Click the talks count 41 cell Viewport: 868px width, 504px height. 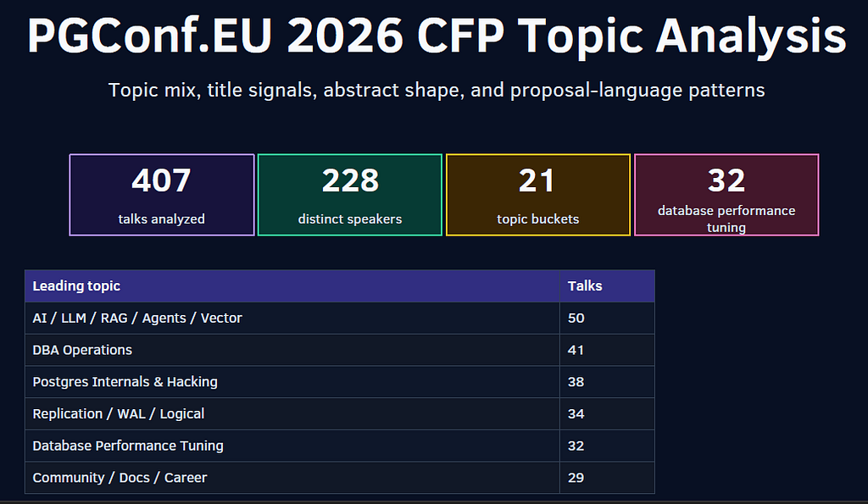pyautogui.click(x=607, y=350)
